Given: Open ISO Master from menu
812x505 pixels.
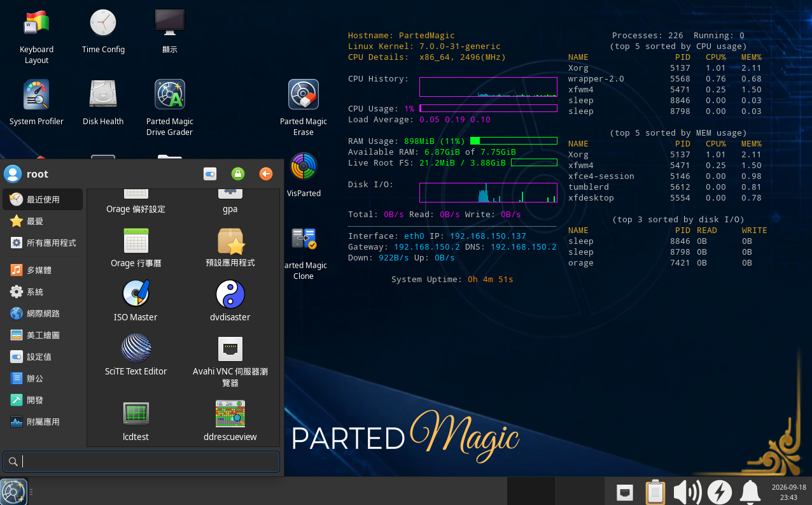Looking at the screenshot, I should pyautogui.click(x=135, y=301).
